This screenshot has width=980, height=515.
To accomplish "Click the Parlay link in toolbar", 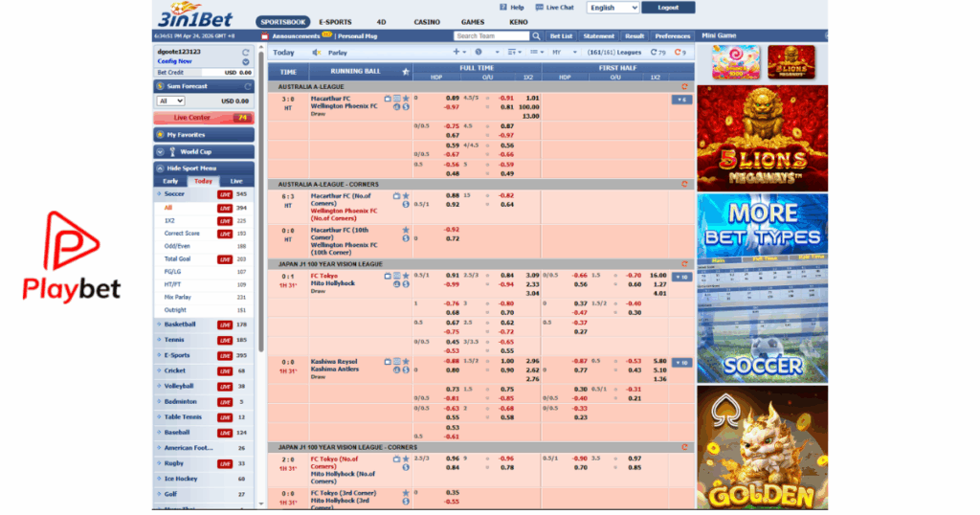I will click(338, 53).
